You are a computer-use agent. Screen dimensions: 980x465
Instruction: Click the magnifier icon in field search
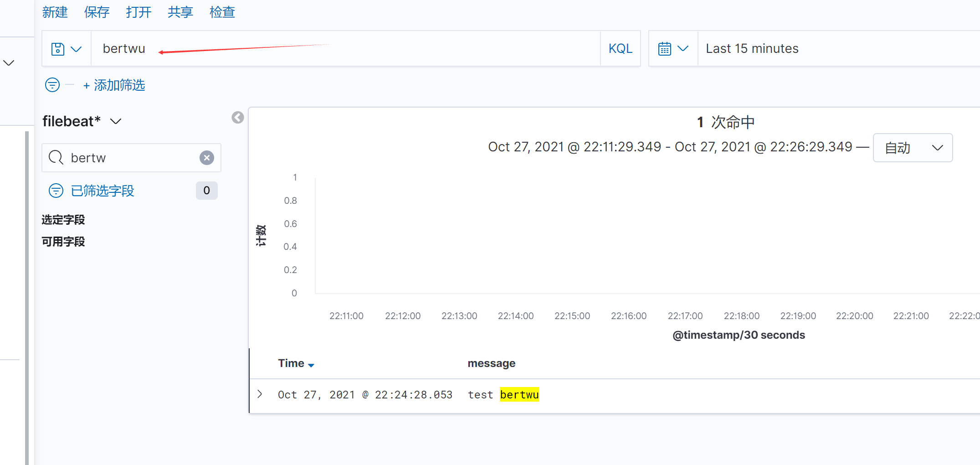56,158
